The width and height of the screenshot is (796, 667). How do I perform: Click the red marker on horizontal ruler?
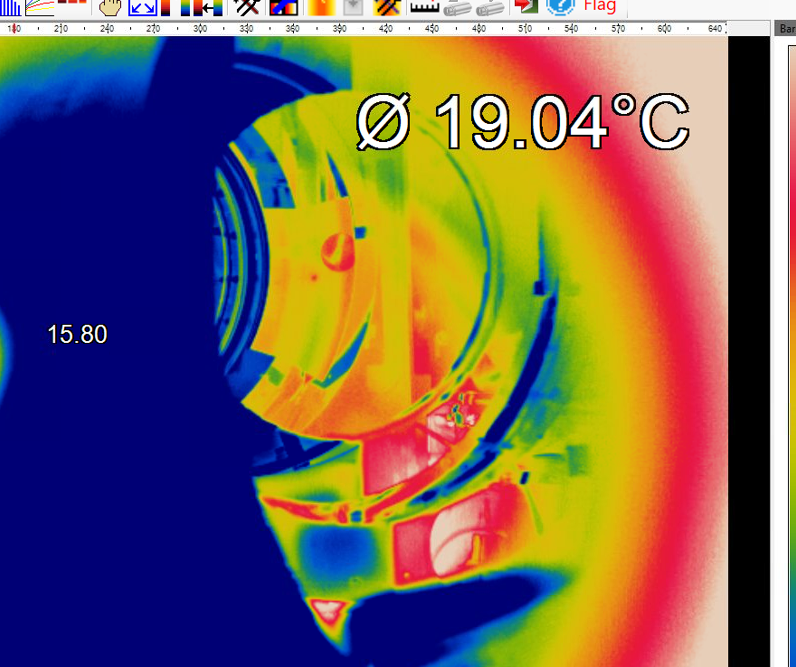13,29
